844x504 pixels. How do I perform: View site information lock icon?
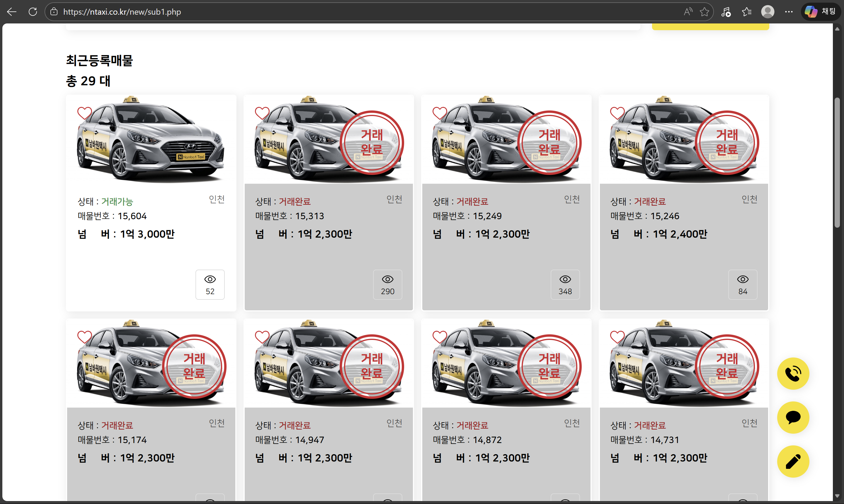(54, 12)
